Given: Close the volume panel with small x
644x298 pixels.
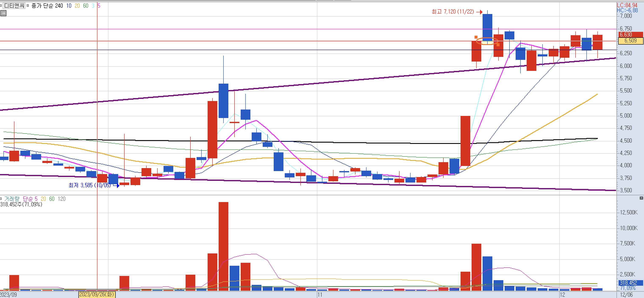Looking at the screenshot, I should [641, 198].
